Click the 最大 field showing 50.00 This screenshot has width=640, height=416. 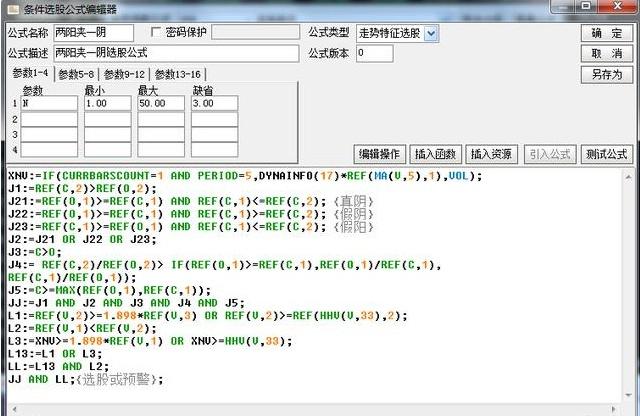160,103
